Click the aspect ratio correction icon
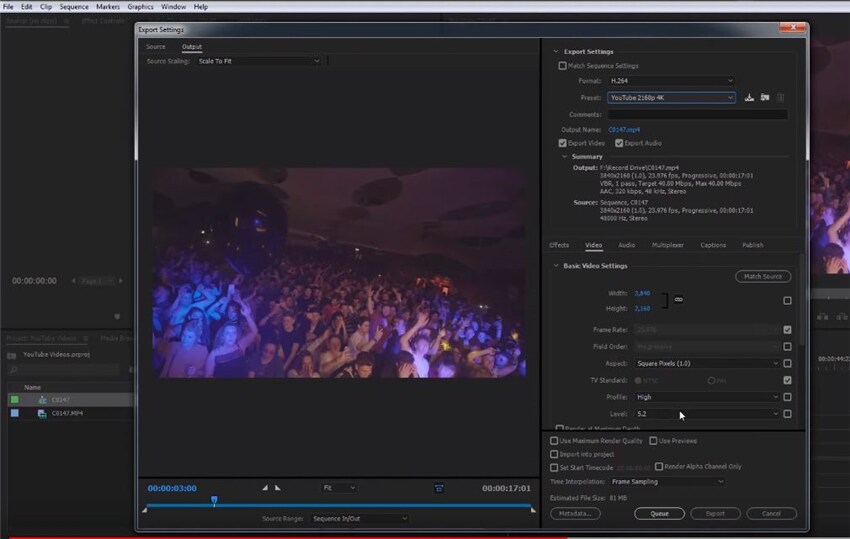The width and height of the screenshot is (850, 539). 439,489
